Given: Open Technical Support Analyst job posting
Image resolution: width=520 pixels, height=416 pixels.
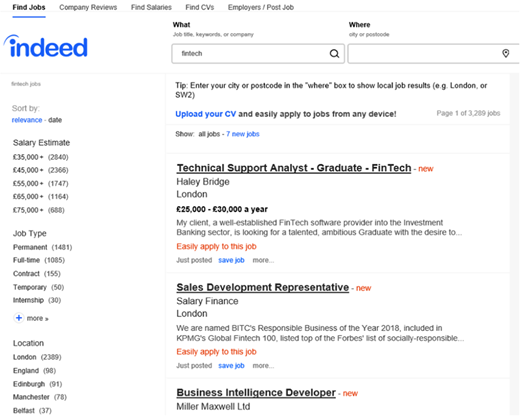Looking at the screenshot, I should pos(294,168).
